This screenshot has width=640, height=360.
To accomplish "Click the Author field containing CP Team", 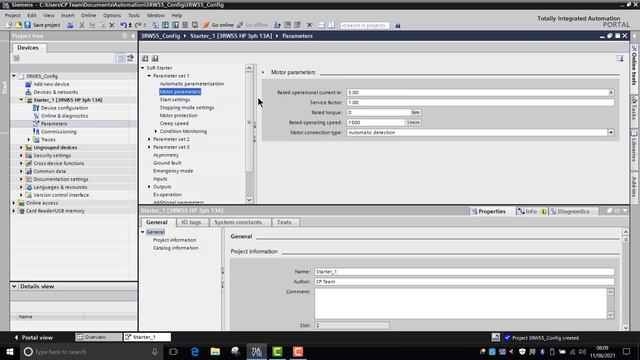I will [464, 282].
